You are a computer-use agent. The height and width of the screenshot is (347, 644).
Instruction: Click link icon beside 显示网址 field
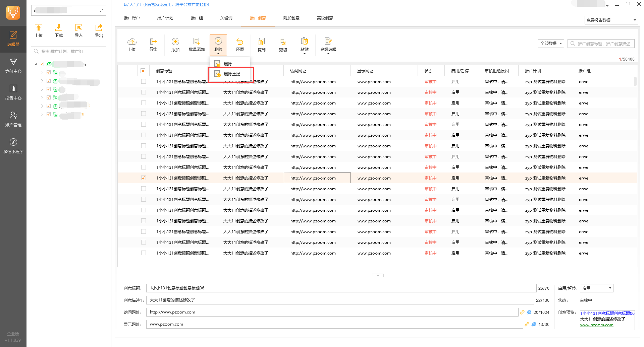[527, 324]
